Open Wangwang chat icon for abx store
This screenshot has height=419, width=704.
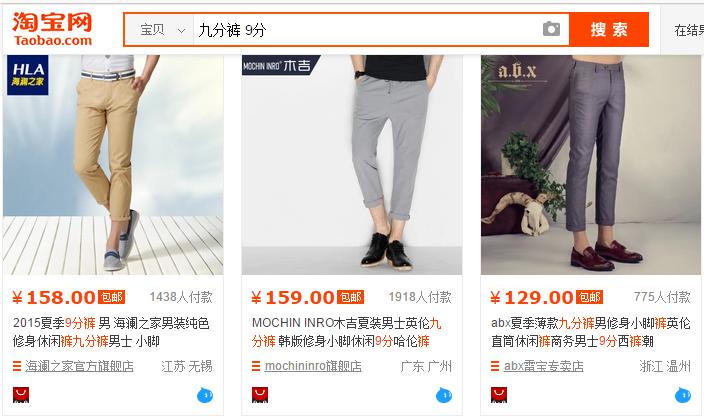(683, 395)
